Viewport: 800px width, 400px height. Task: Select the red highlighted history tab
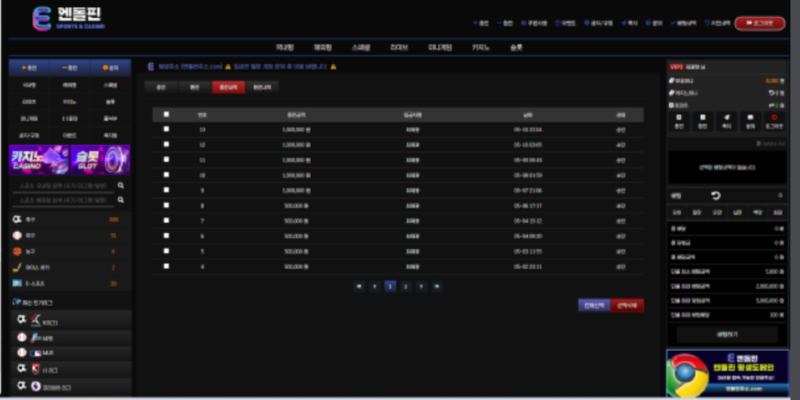(228, 87)
